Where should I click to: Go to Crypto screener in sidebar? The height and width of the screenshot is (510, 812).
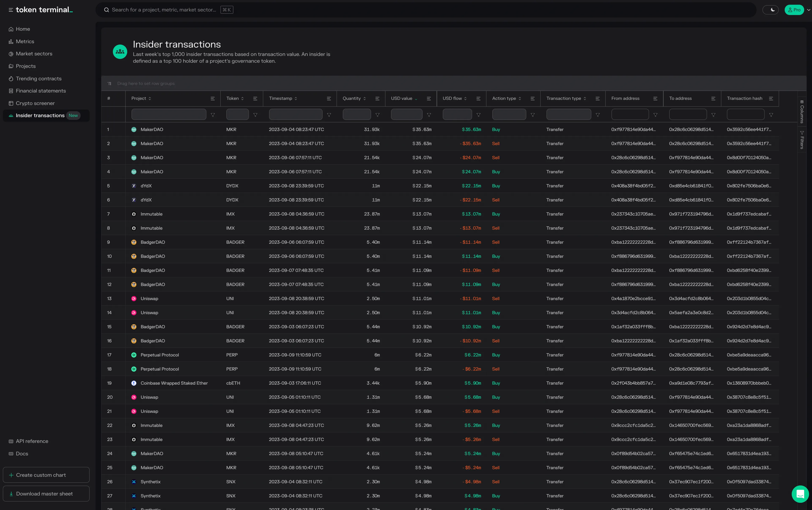click(x=35, y=103)
